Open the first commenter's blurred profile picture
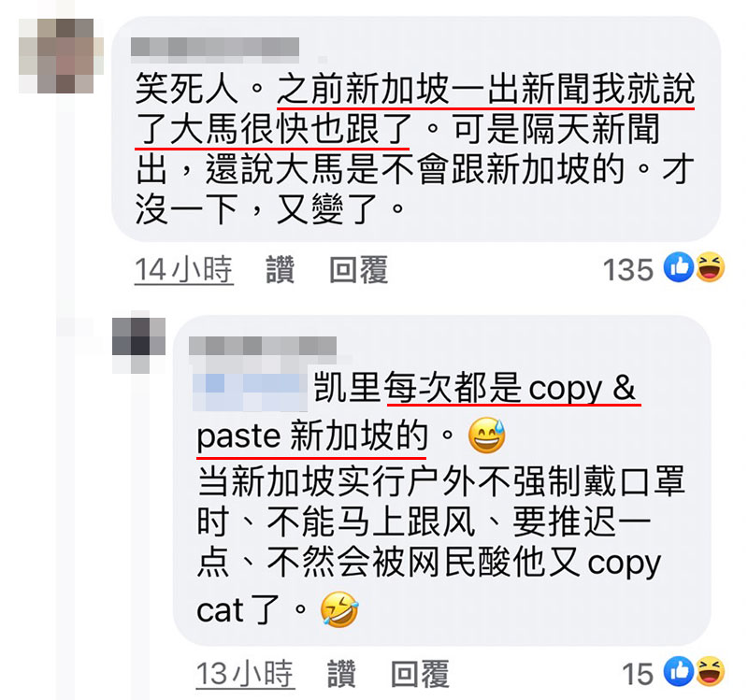Image resolution: width=748 pixels, height=700 pixels. tap(61, 55)
